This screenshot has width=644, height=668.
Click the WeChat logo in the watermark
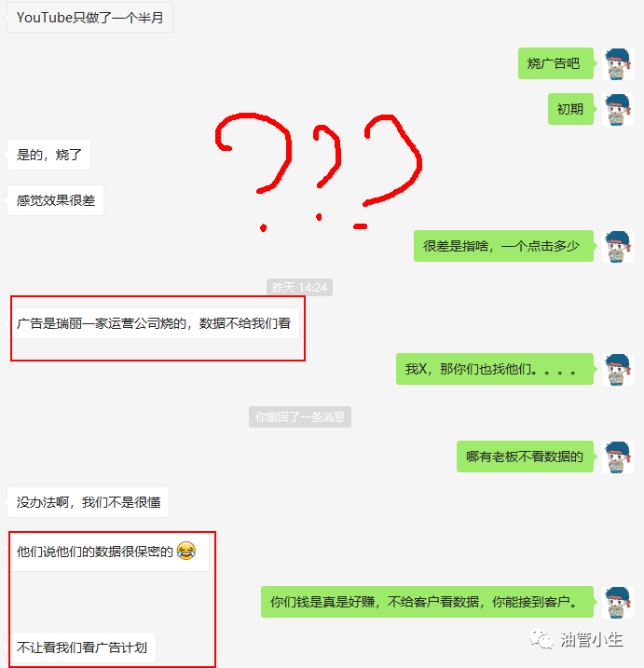click(541, 638)
